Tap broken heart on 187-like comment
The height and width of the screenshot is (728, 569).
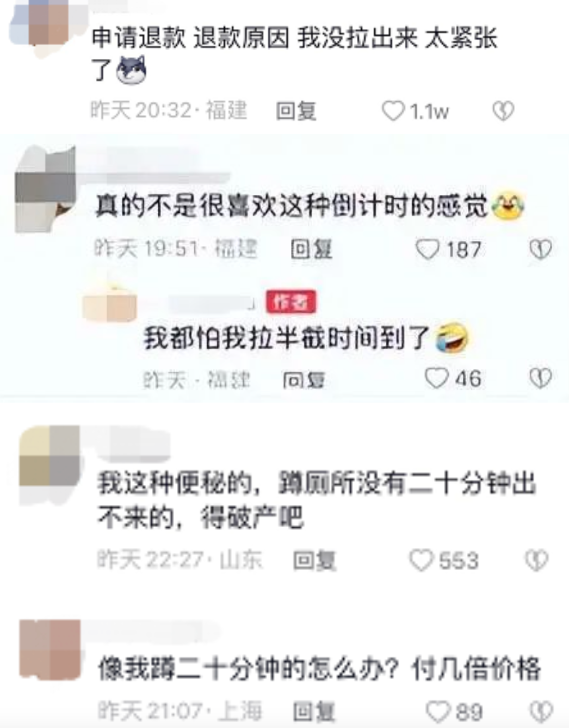[541, 249]
